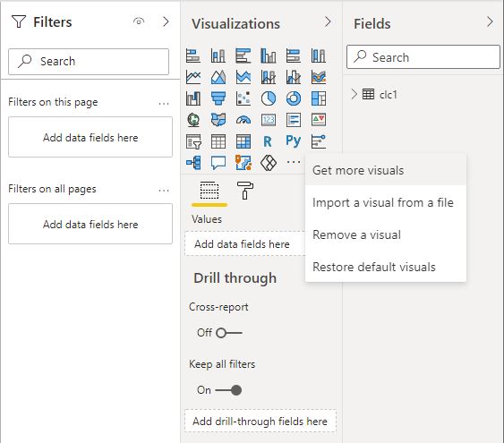Select the Stacked bar chart visual
The height and width of the screenshot is (443, 504).
[x=193, y=55]
